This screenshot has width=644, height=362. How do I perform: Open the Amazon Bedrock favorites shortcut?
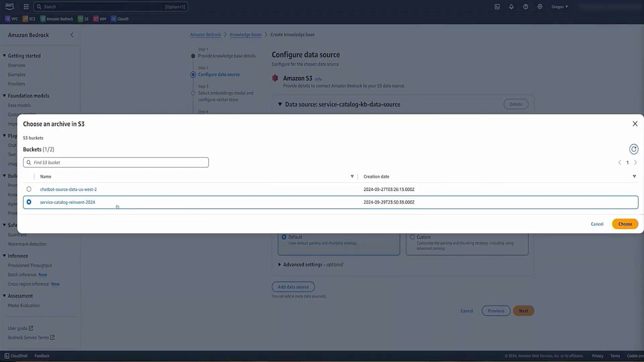coord(57,19)
